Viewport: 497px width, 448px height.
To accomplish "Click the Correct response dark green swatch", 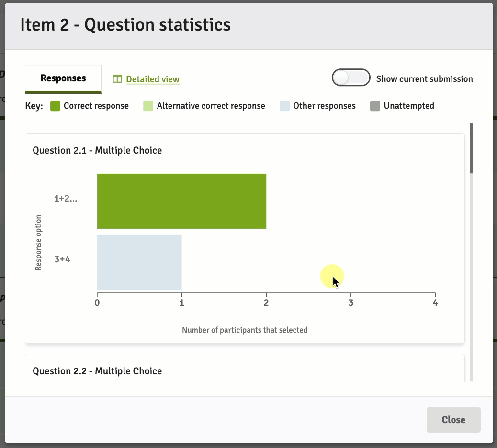I will click(x=55, y=106).
